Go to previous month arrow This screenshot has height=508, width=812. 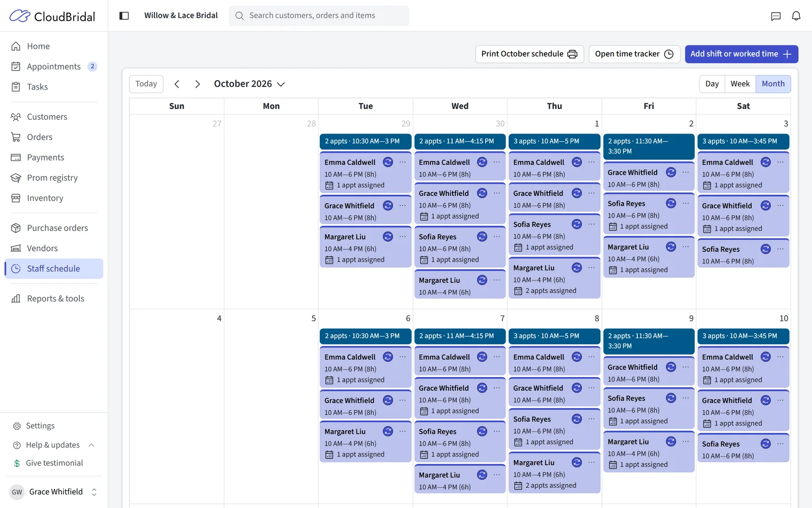tap(177, 84)
